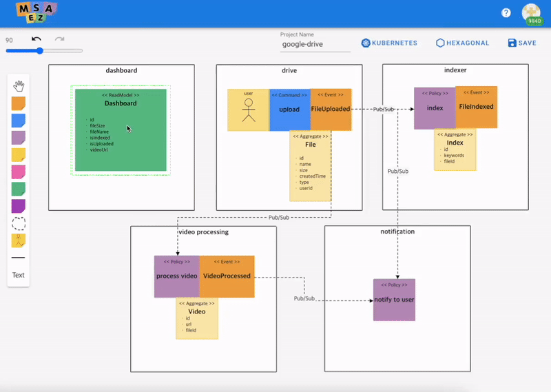Open the Kubernetes view
This screenshot has width=551, height=392.
389,43
